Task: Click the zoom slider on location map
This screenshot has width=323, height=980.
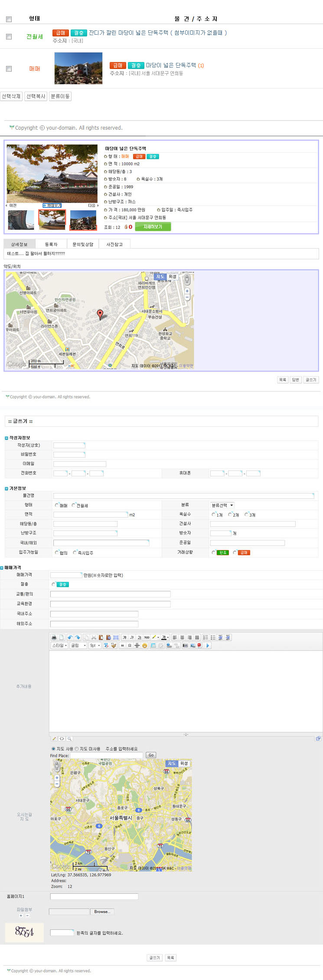Action: point(187,295)
